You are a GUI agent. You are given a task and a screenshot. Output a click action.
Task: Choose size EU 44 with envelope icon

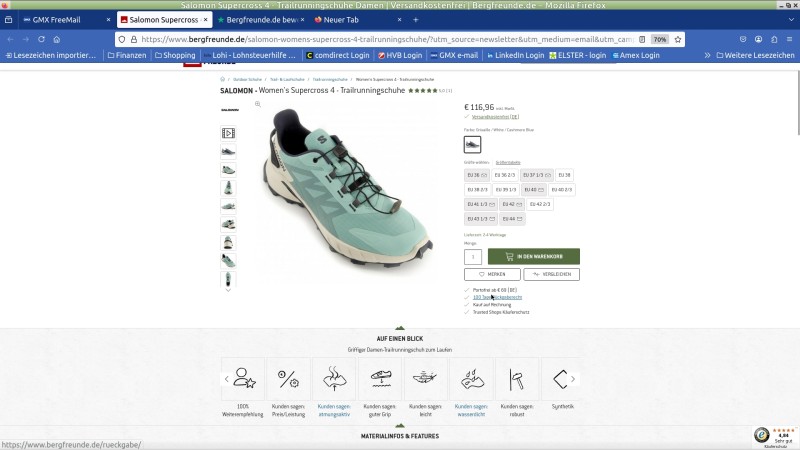512,219
